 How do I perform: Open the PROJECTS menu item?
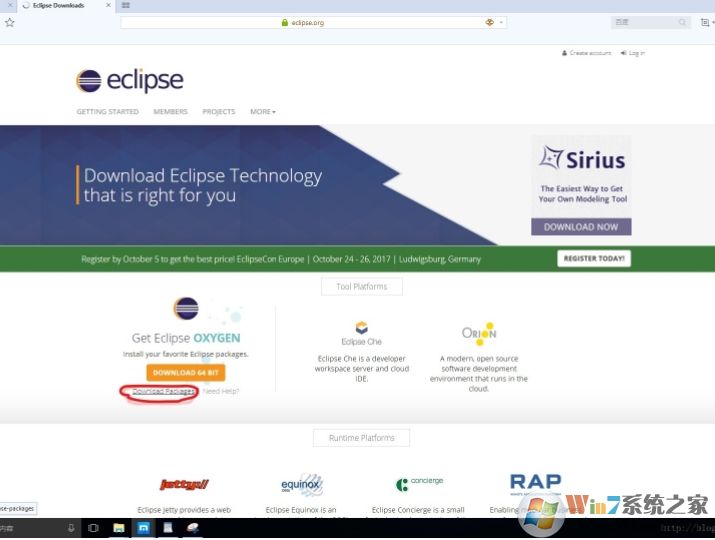point(219,112)
